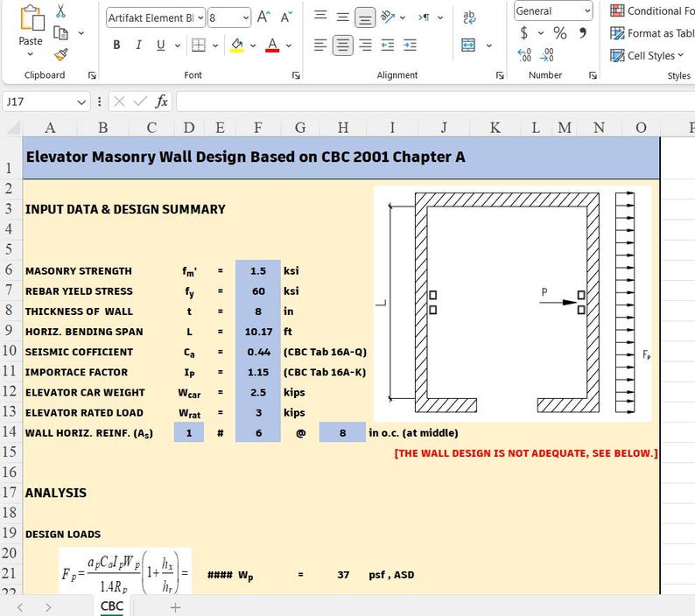Open Number format dialog launcher
Viewport: 695px width, 616px height.
[593, 75]
